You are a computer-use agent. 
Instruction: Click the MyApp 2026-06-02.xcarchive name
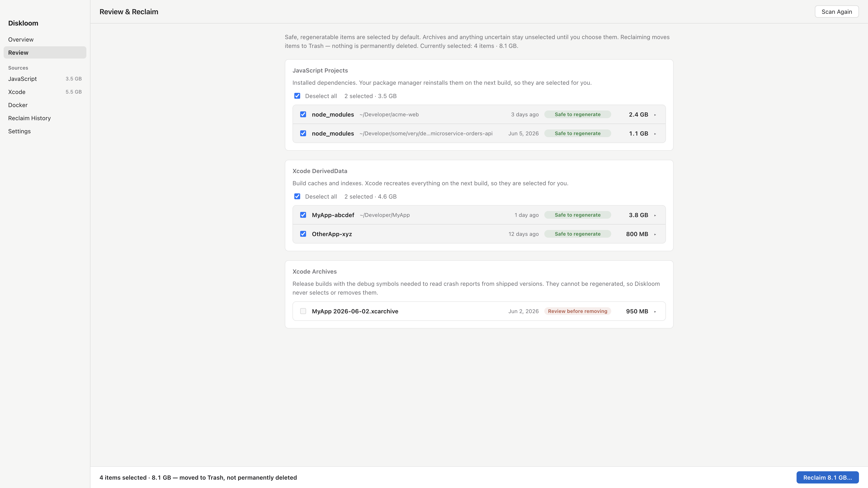[355, 311]
